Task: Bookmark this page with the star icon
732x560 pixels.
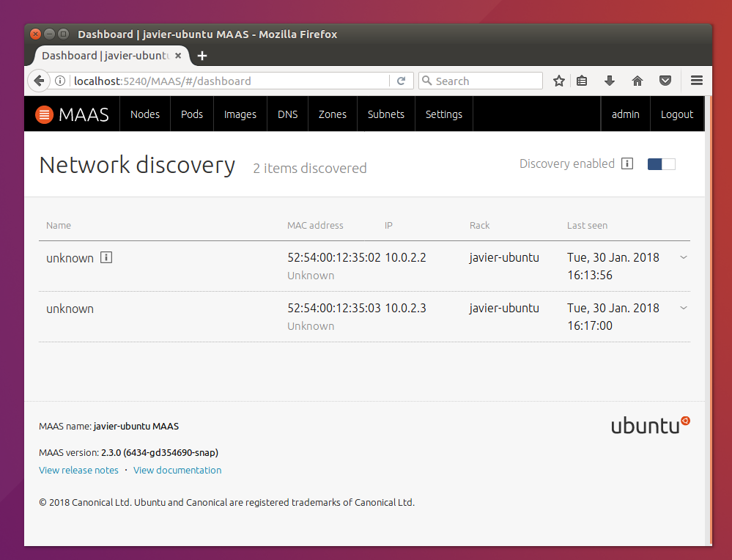Action: [559, 81]
